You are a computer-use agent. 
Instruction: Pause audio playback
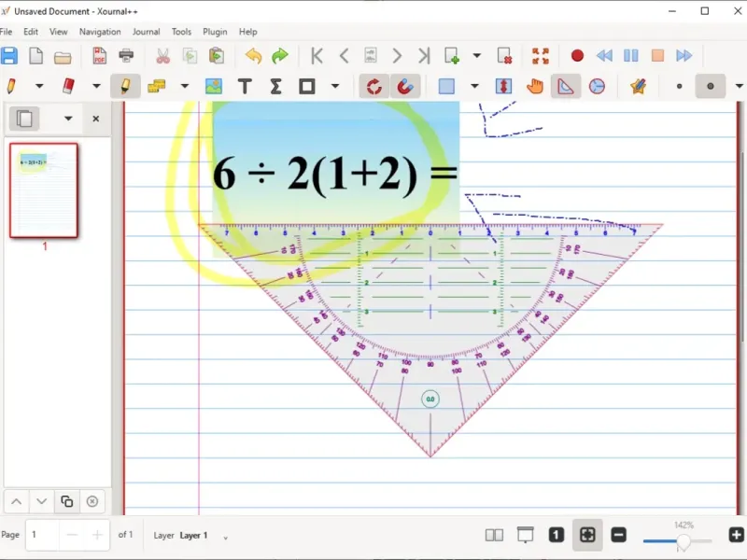(x=631, y=56)
